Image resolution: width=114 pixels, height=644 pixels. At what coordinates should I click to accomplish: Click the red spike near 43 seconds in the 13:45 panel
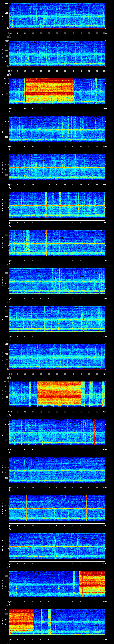(x=77, y=546)
